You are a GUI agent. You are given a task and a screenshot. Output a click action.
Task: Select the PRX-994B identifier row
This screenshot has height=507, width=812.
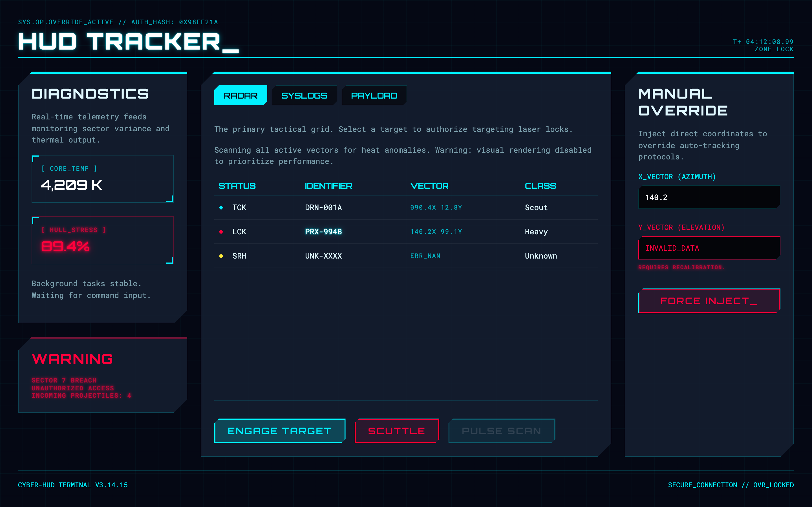[x=323, y=232]
